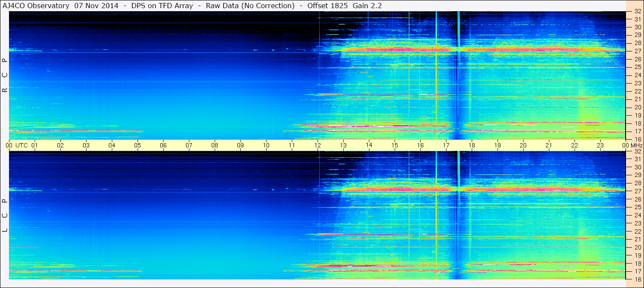The width and height of the screenshot is (644, 288).
Task: Click 16 MHz label in lower LCP panel
Action: [637, 279]
